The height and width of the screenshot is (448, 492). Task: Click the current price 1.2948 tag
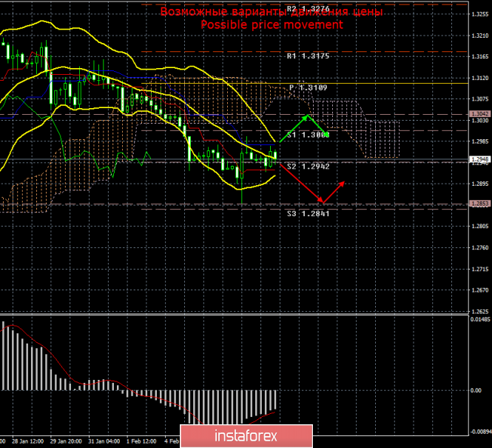coord(479,159)
